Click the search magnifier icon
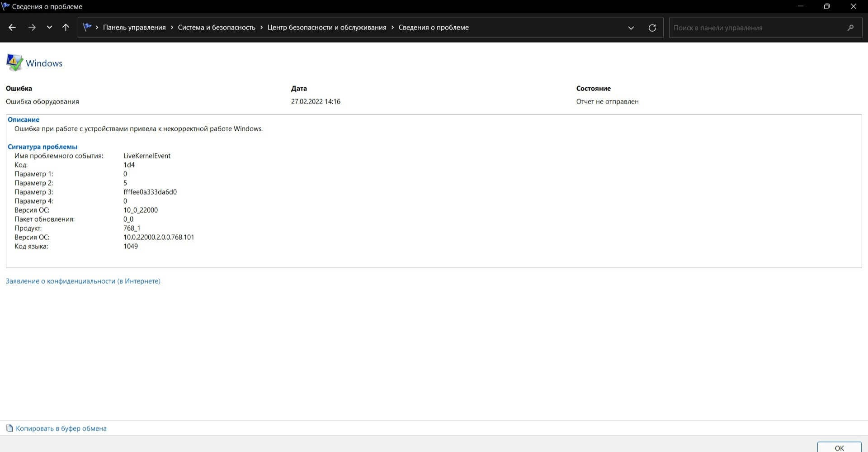 tap(850, 28)
